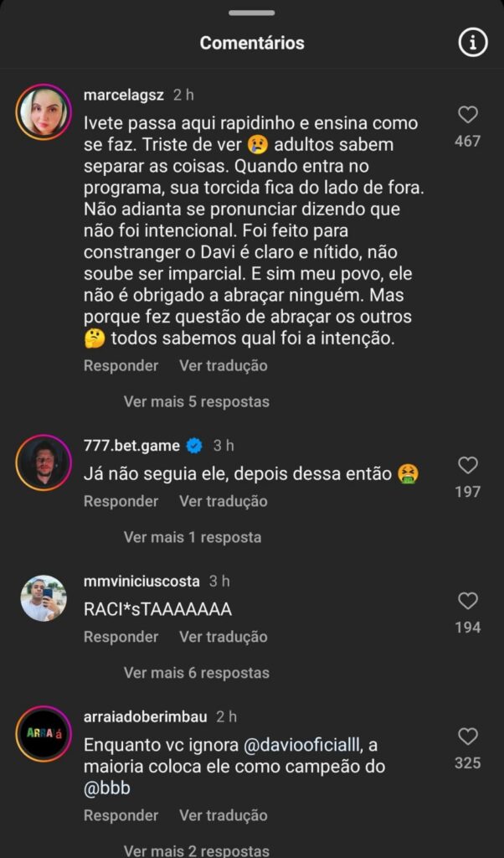
Task: Like mmviniciuscosta's comment
Action: (x=468, y=601)
